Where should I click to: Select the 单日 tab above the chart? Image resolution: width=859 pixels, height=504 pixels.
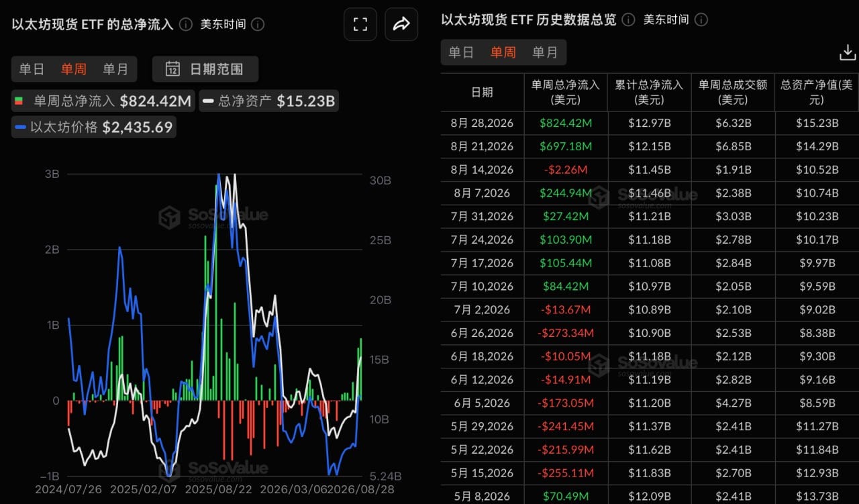click(x=32, y=69)
